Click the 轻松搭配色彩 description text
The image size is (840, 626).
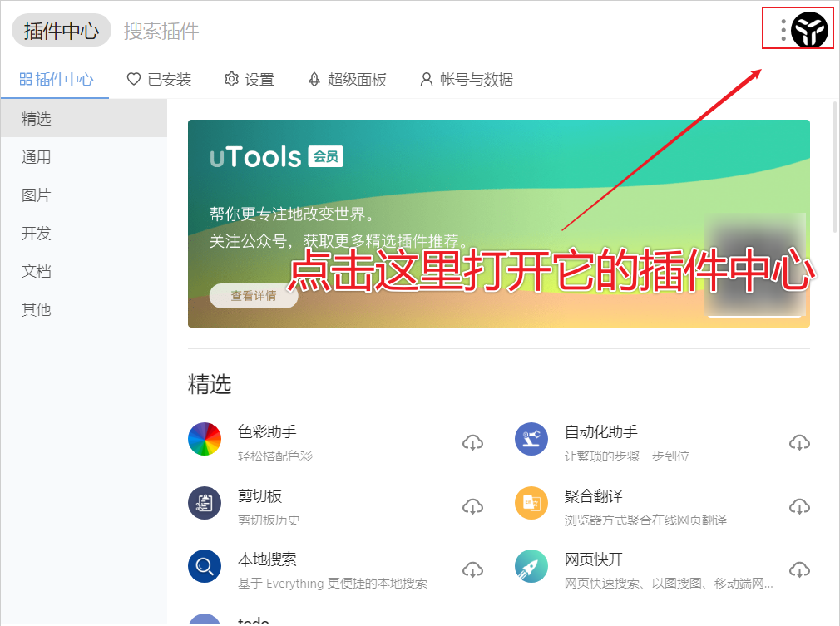point(274,456)
